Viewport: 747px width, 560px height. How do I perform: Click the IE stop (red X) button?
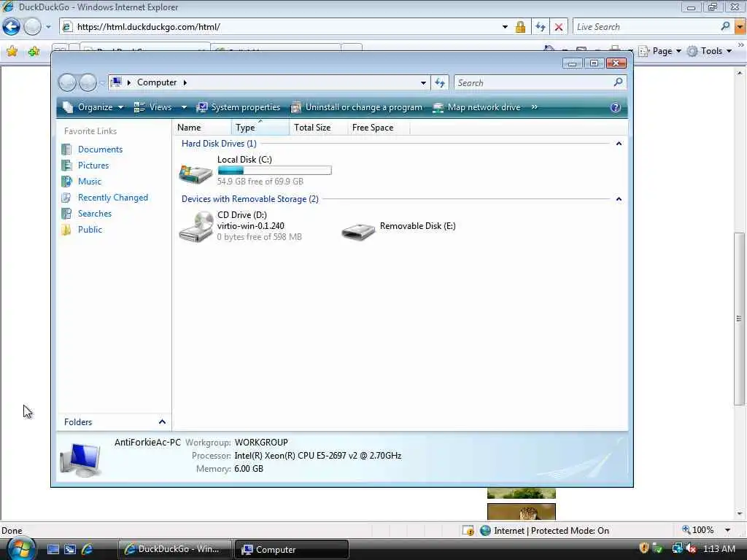[558, 27]
